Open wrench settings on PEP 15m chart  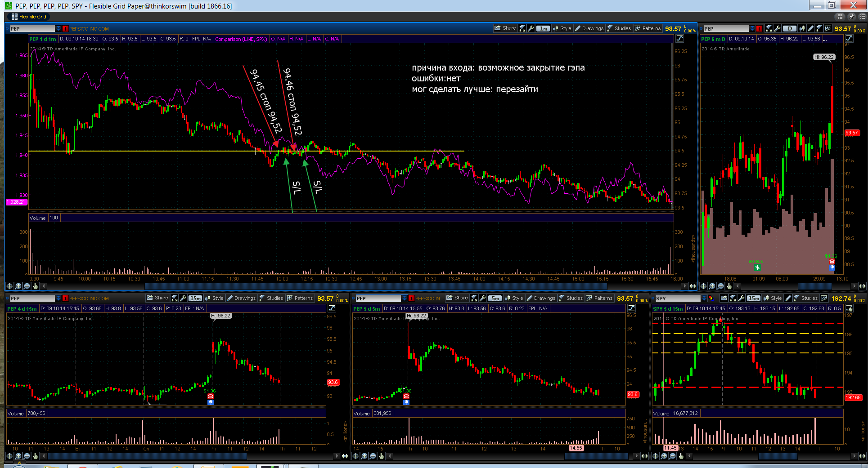(183, 298)
